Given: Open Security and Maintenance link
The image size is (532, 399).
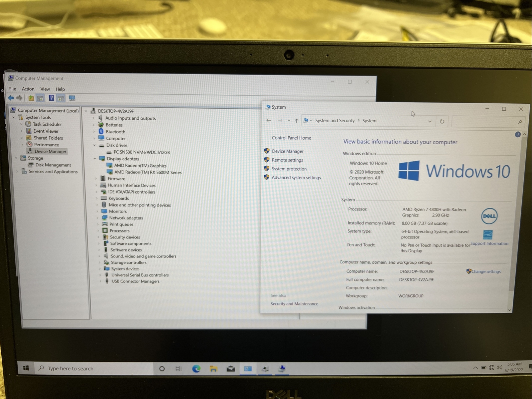Looking at the screenshot, I should [294, 304].
